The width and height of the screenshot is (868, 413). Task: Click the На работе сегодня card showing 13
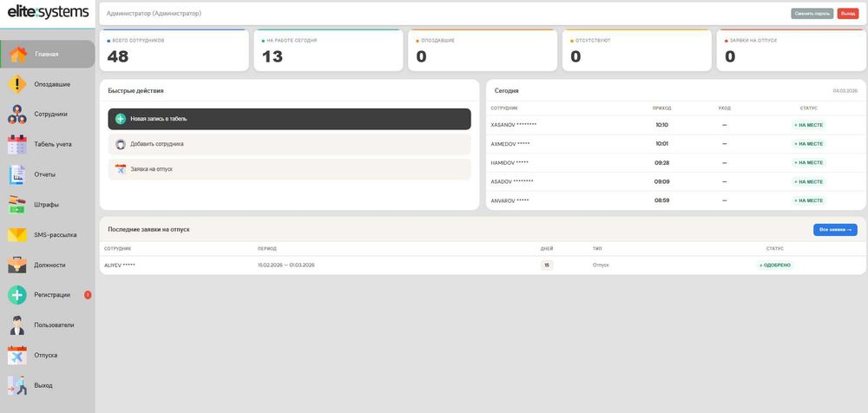tap(328, 50)
